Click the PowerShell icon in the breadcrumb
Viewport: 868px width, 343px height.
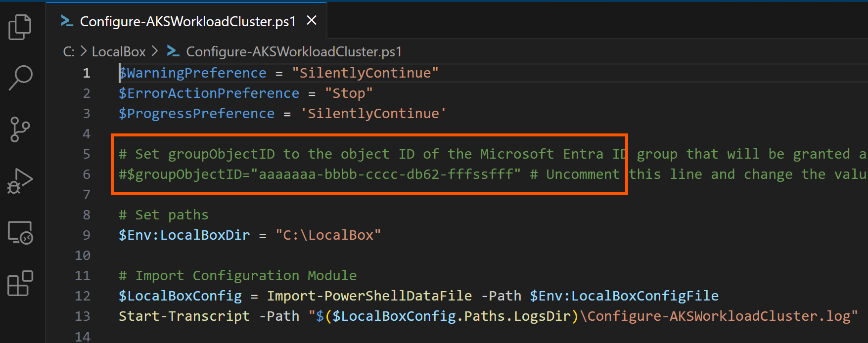(x=173, y=51)
